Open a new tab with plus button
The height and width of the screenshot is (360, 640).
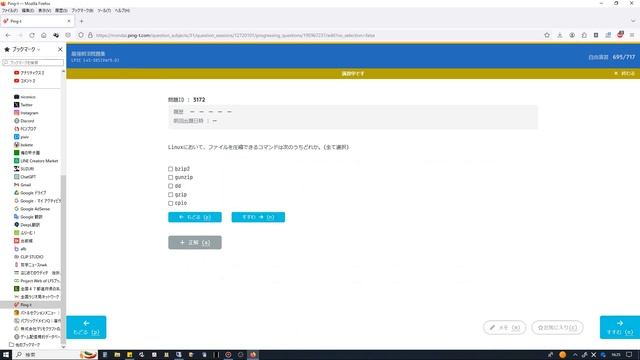[81, 21]
